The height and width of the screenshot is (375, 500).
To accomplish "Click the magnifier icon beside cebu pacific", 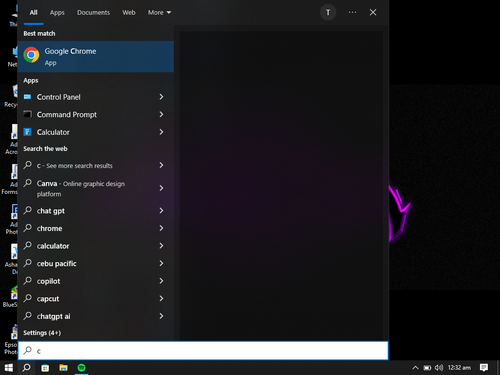I will (28, 263).
